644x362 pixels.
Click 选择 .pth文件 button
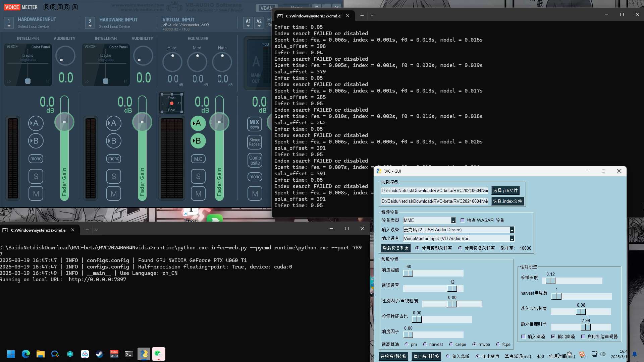505,190
